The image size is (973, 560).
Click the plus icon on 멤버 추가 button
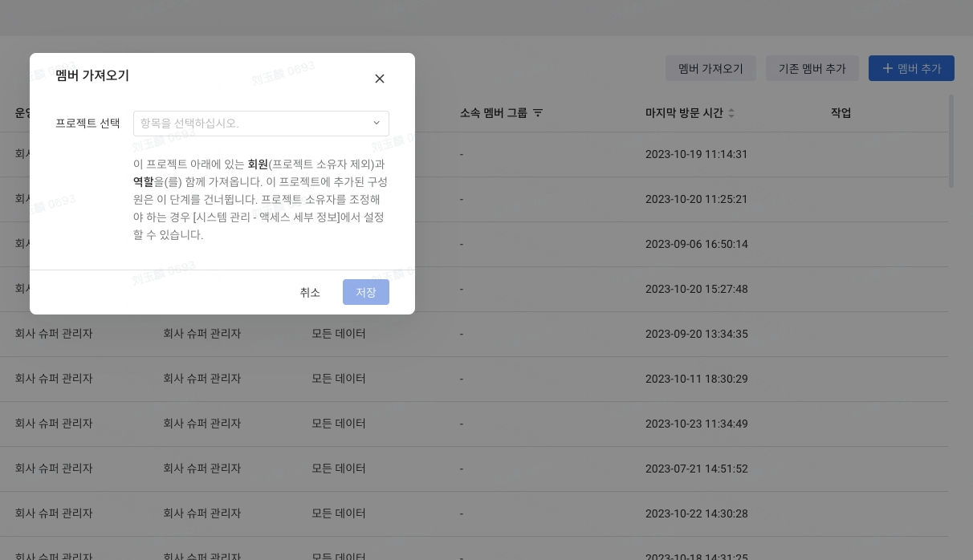888,68
